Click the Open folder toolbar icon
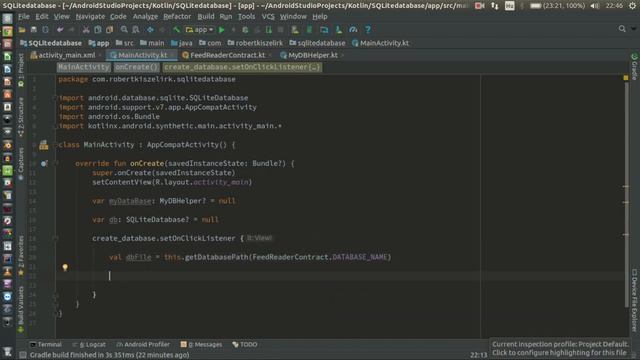Screen dimensions: 640x360 click(x=22, y=30)
